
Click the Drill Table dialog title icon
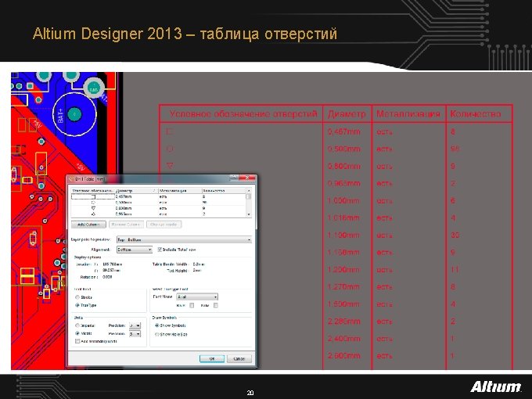[x=71, y=179]
